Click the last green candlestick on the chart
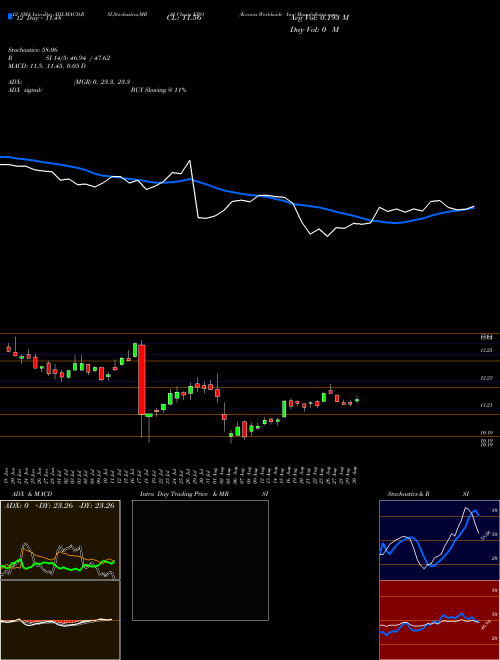This screenshot has height=660, width=500. [x=357, y=400]
